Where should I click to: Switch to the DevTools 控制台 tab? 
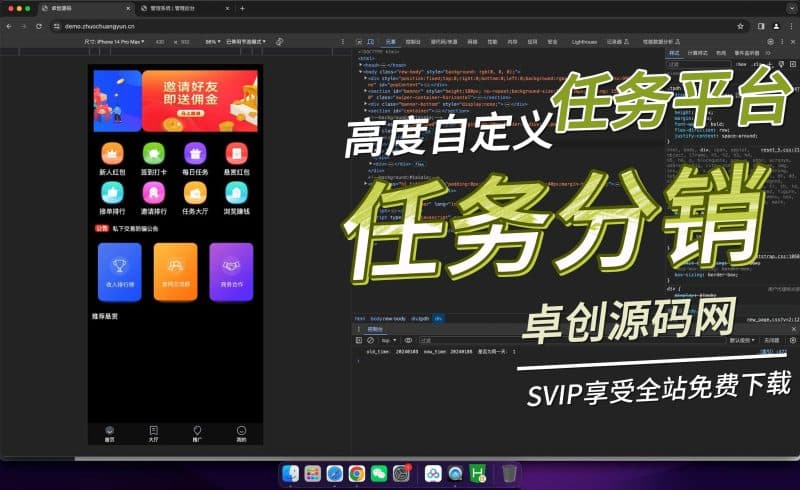pos(413,42)
